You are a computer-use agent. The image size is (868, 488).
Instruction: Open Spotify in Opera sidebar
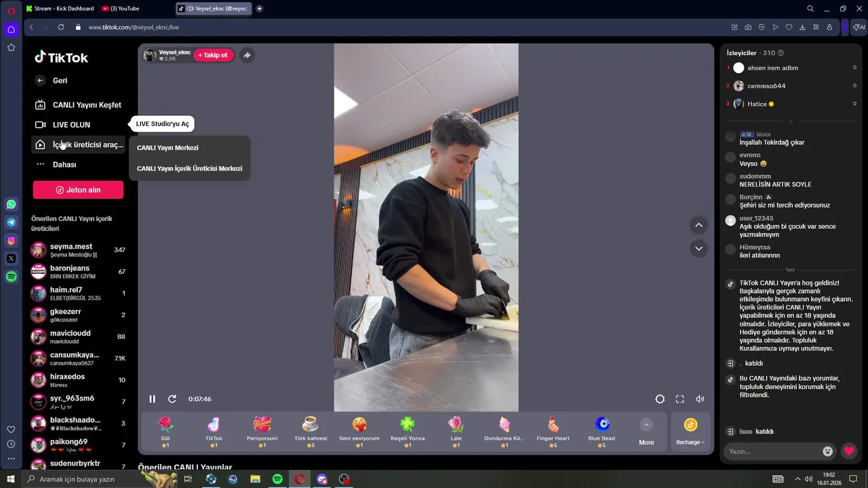(x=11, y=277)
